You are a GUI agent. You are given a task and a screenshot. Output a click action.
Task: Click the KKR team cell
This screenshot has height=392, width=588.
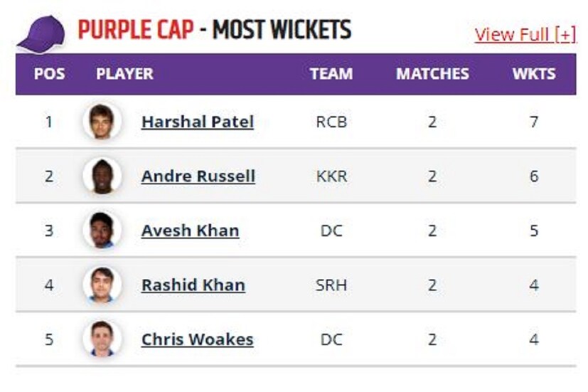(x=331, y=176)
